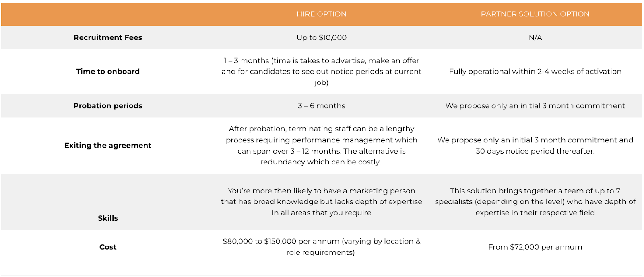The width and height of the screenshot is (644, 277).
Task: Click "Fully operational within 2-4 weeks" cell
Action: click(x=535, y=72)
